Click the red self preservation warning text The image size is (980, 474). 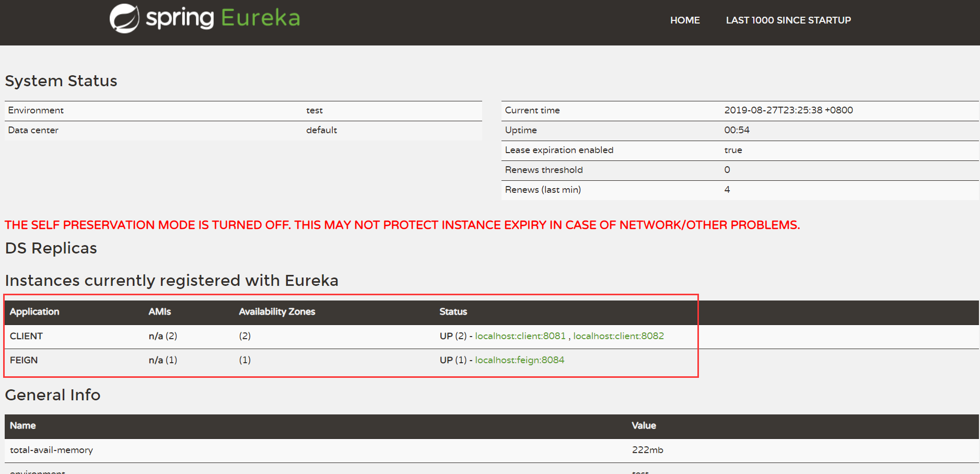click(402, 225)
